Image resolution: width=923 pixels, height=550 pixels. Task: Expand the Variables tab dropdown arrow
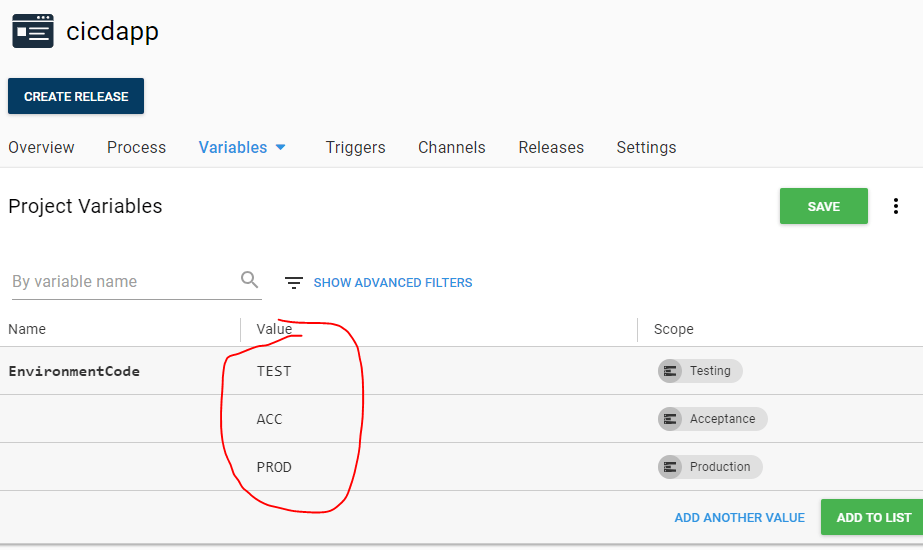[281, 147]
